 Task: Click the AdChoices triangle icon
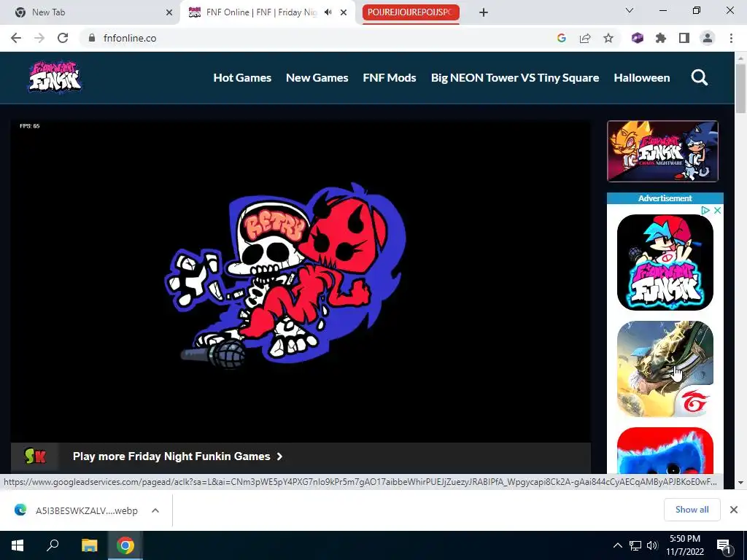(705, 211)
